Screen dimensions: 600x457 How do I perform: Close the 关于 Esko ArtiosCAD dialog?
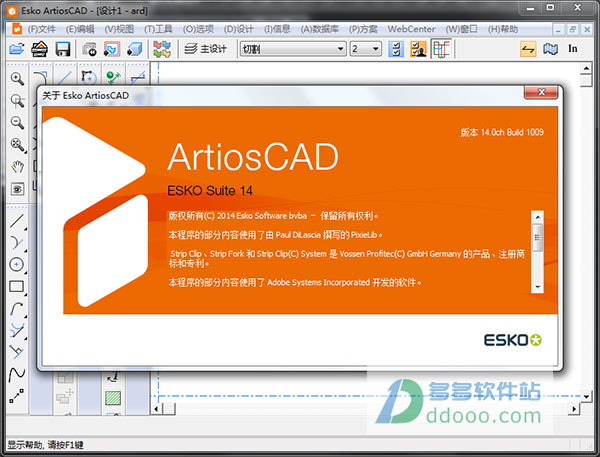pyautogui.click(x=541, y=92)
